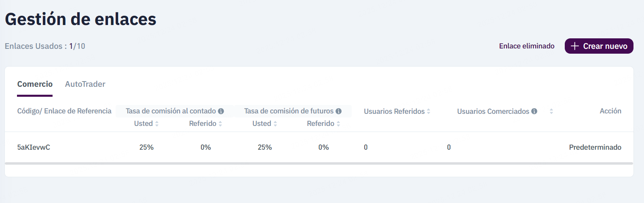
Task: Click the horizontal scrollbar below the table
Action: click(319, 163)
